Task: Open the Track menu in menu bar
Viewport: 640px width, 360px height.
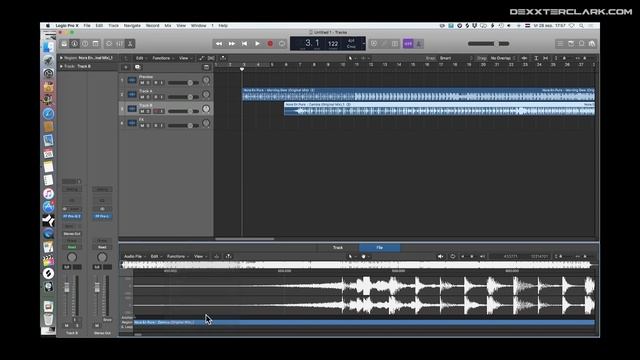Action: [113, 25]
